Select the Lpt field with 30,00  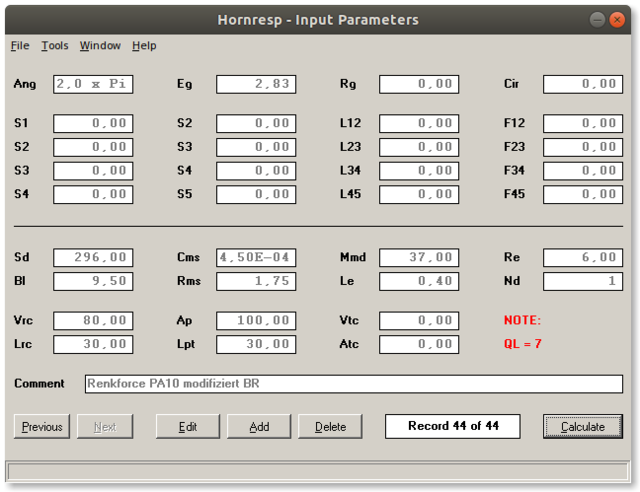click(x=256, y=344)
